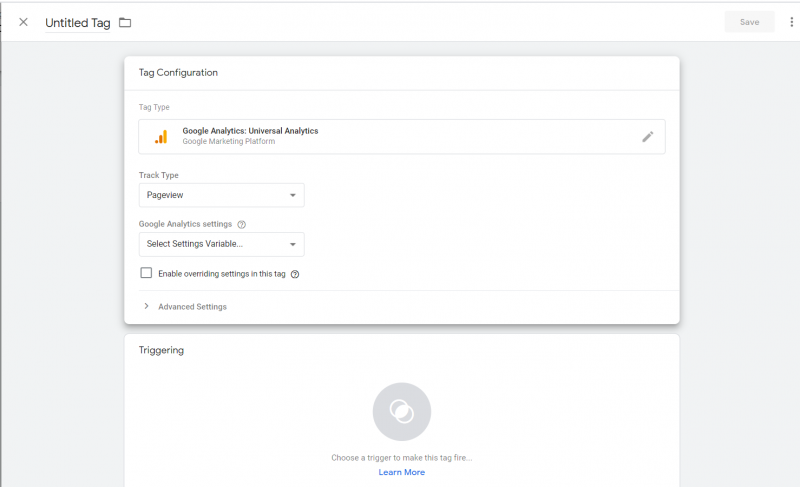Show help for overriding settings option
The width and height of the screenshot is (800, 487).
click(295, 274)
